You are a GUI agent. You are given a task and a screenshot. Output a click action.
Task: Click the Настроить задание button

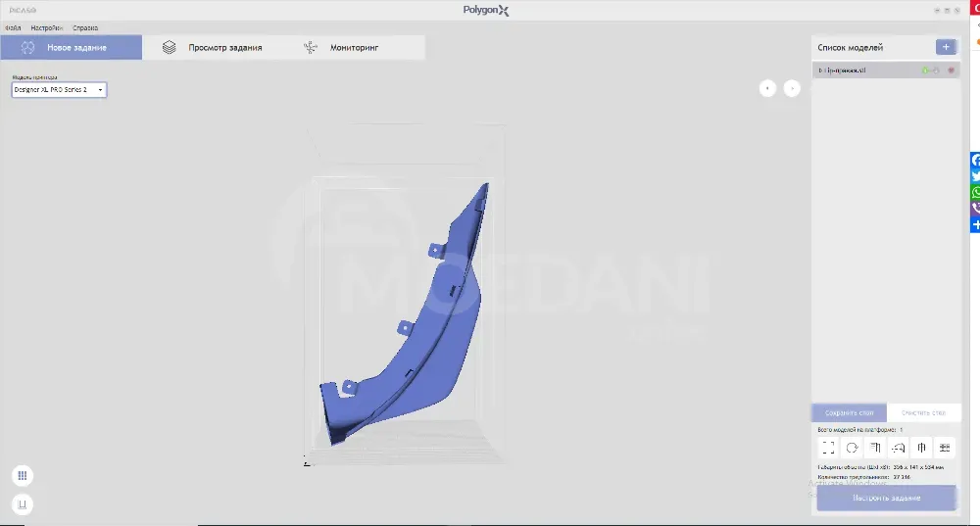click(x=886, y=498)
